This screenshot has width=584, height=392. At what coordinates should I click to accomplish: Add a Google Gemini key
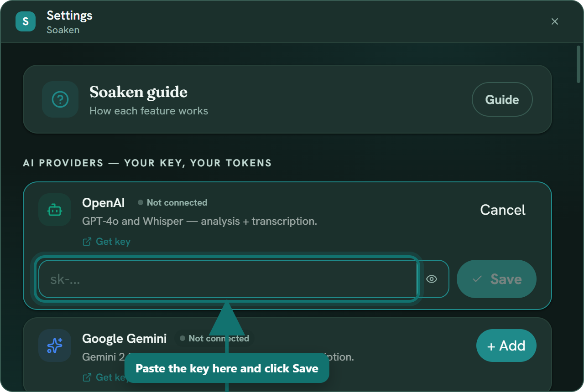click(x=506, y=346)
